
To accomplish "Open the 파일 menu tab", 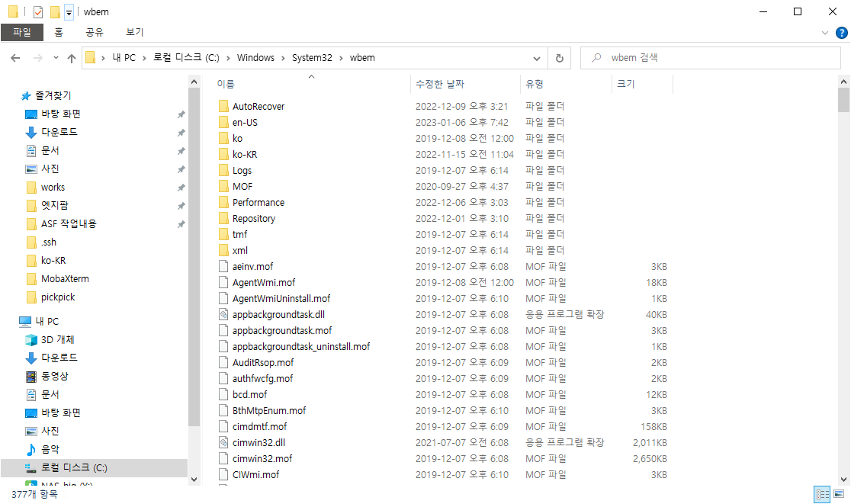I will [22, 32].
